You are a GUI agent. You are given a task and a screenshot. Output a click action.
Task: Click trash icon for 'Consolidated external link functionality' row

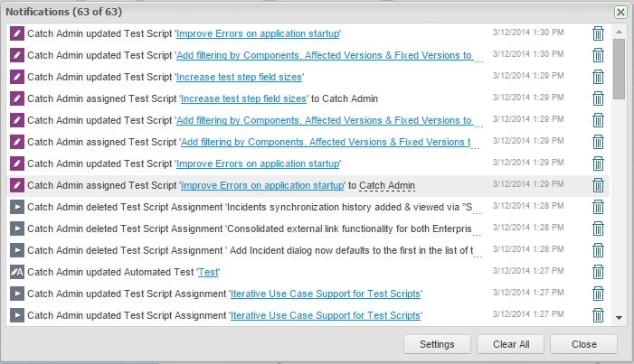click(598, 229)
